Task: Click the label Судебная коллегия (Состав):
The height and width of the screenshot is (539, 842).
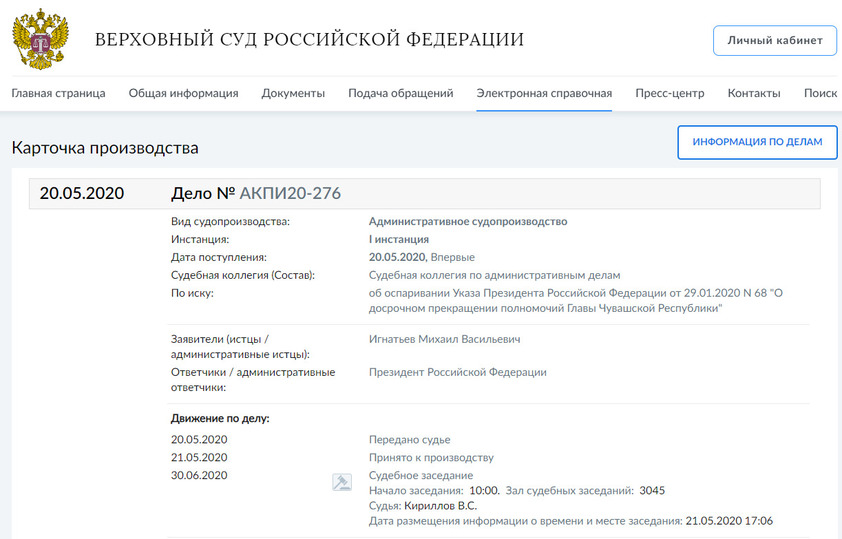Action: [243, 275]
